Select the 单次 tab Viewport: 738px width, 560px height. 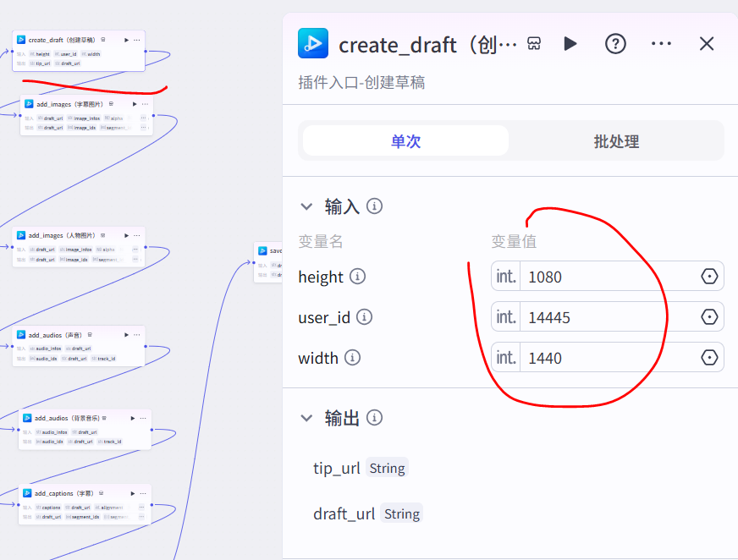[405, 140]
